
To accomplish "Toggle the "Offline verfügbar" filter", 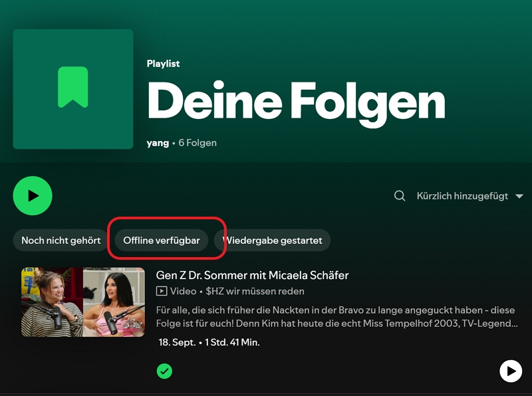I will [162, 240].
